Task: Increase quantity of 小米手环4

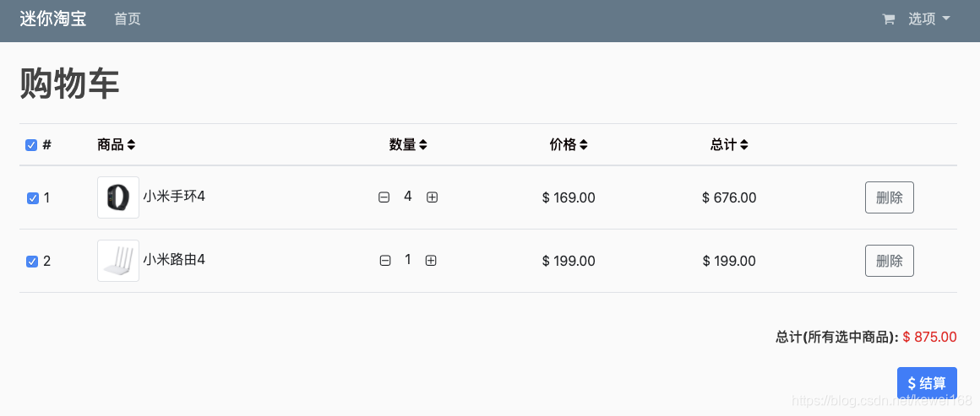Action: coord(432,197)
